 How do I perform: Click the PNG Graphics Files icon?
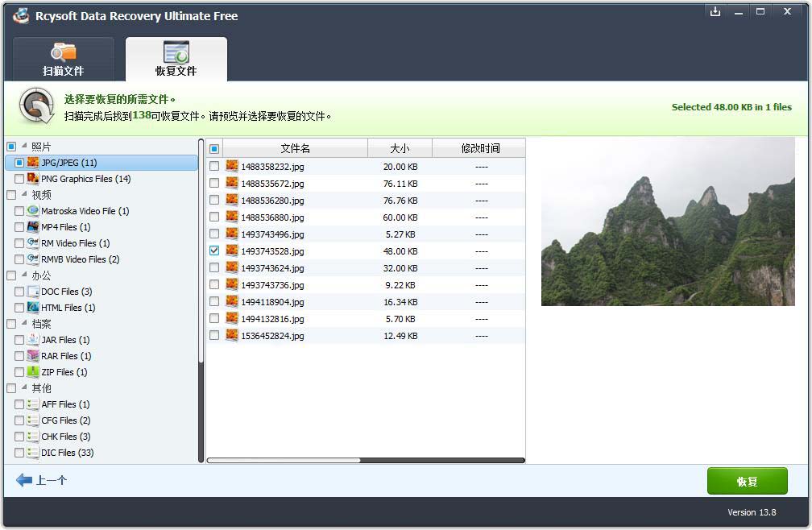33,179
